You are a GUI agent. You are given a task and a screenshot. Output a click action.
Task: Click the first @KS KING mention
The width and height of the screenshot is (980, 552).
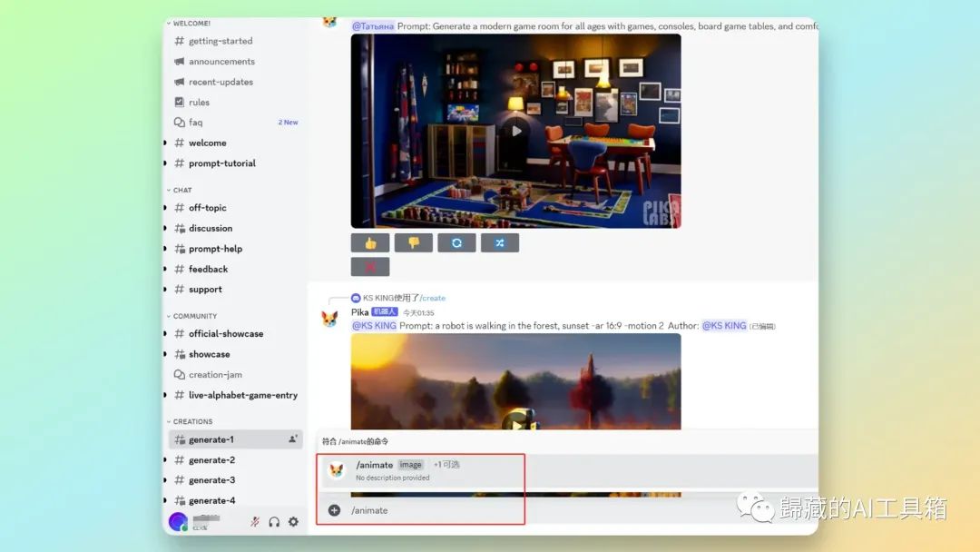click(374, 326)
